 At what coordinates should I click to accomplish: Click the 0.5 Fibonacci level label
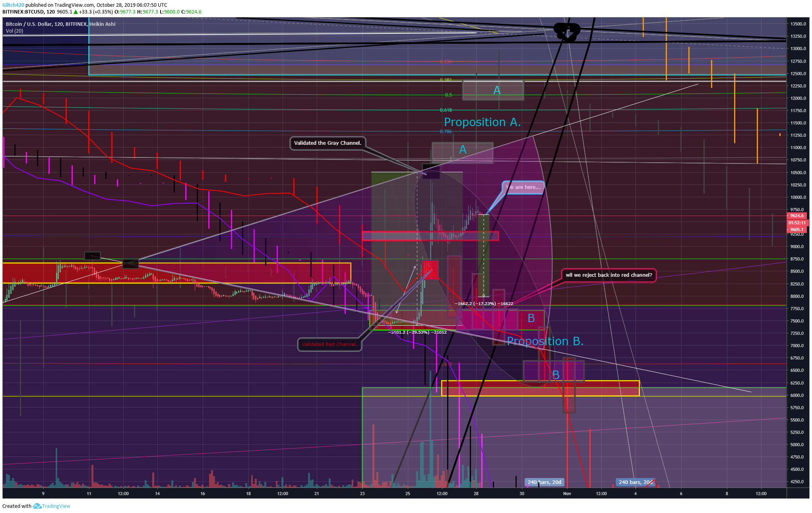[x=448, y=95]
